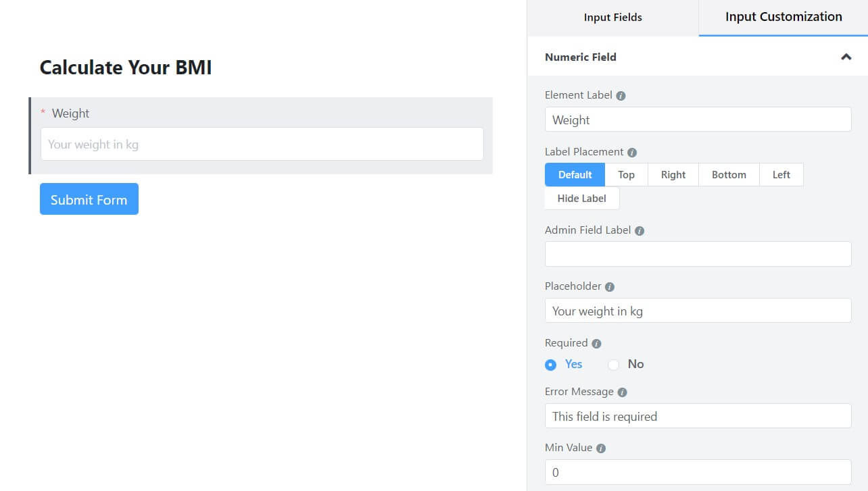Click the info icon beside Admin Field Label

tap(640, 230)
